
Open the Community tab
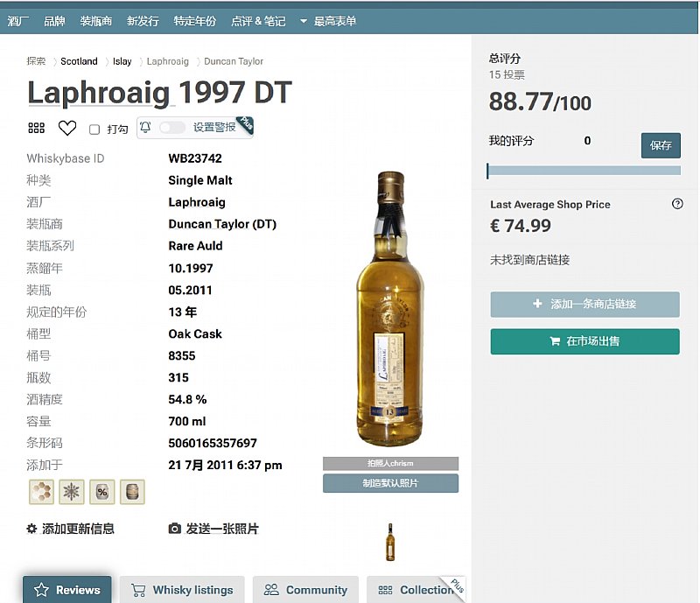pyautogui.click(x=305, y=590)
